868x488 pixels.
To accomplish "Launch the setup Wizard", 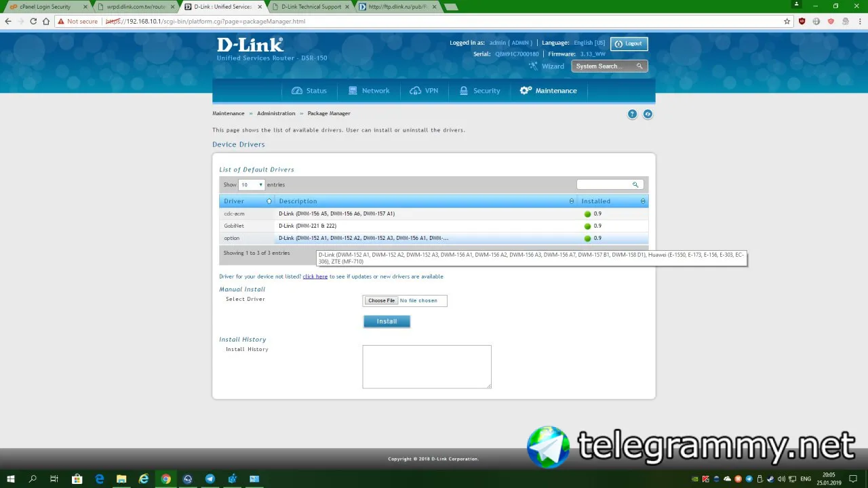I will pos(548,66).
